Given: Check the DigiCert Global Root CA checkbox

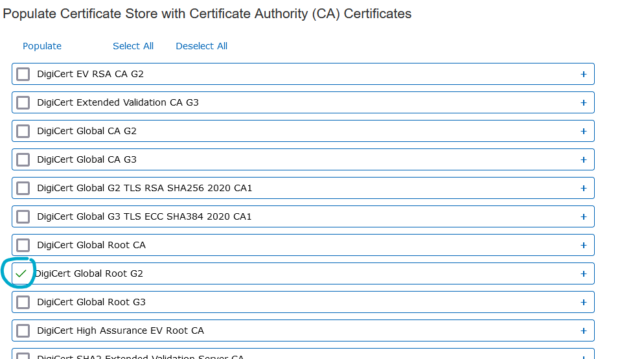Looking at the screenshot, I should 23,245.
